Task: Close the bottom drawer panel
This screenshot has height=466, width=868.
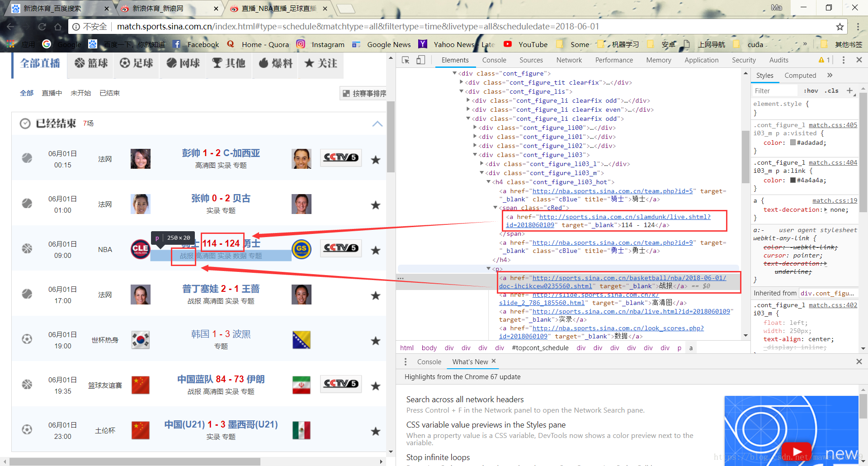Action: (x=859, y=361)
